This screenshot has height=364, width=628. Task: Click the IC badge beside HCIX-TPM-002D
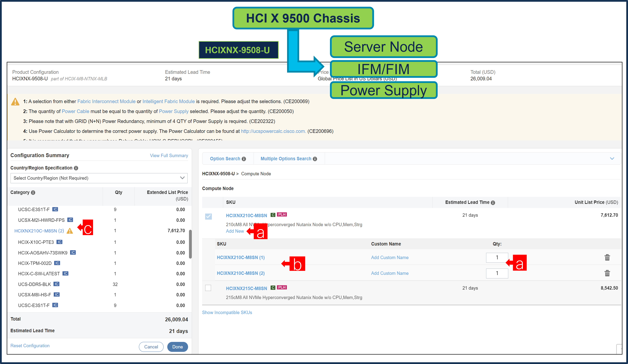(57, 263)
